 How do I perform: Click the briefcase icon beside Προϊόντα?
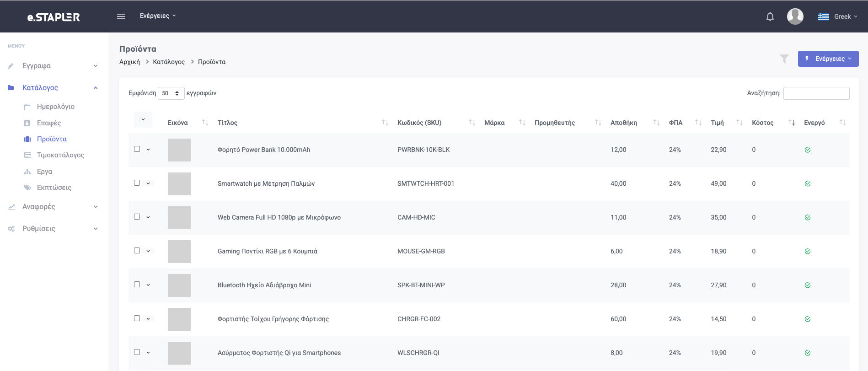click(x=27, y=139)
